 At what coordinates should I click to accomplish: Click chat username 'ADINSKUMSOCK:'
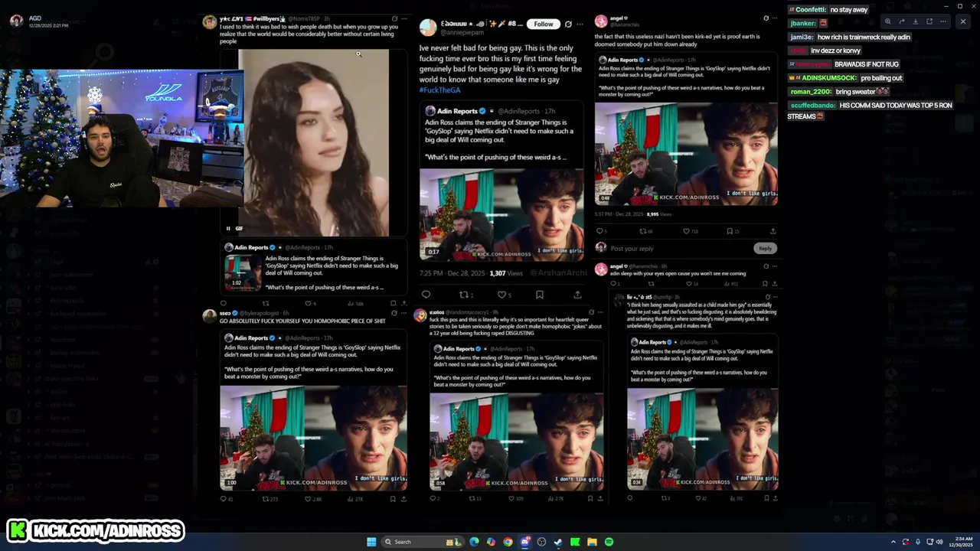829,78
